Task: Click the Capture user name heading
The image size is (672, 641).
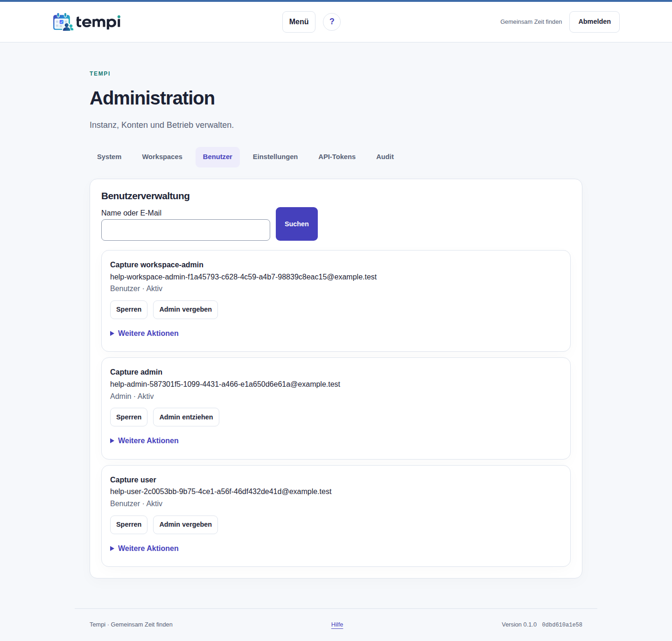Action: pos(133,480)
